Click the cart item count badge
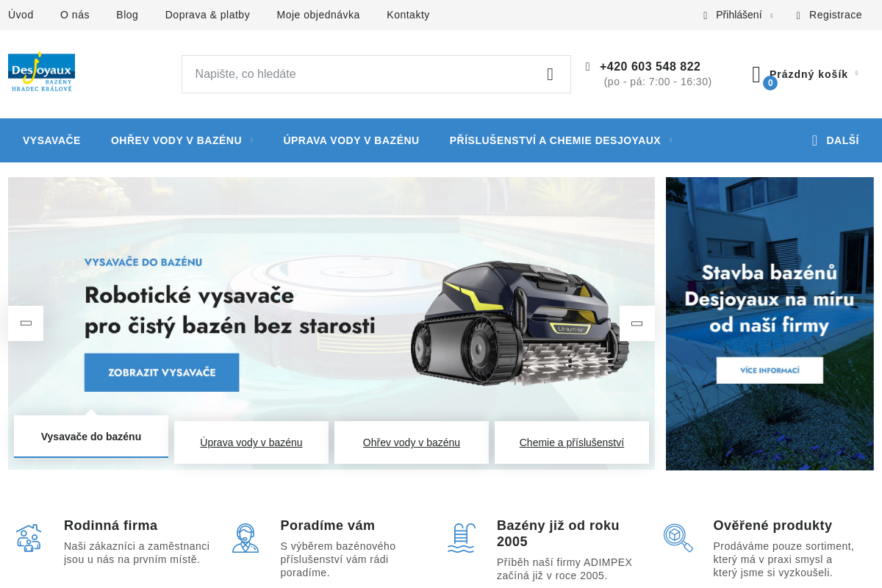The image size is (882, 588). (x=770, y=83)
